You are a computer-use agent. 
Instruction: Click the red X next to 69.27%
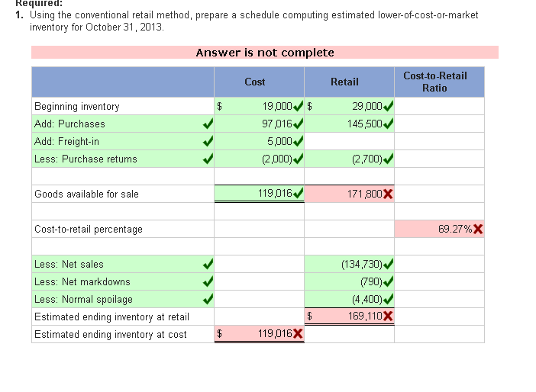click(x=478, y=229)
